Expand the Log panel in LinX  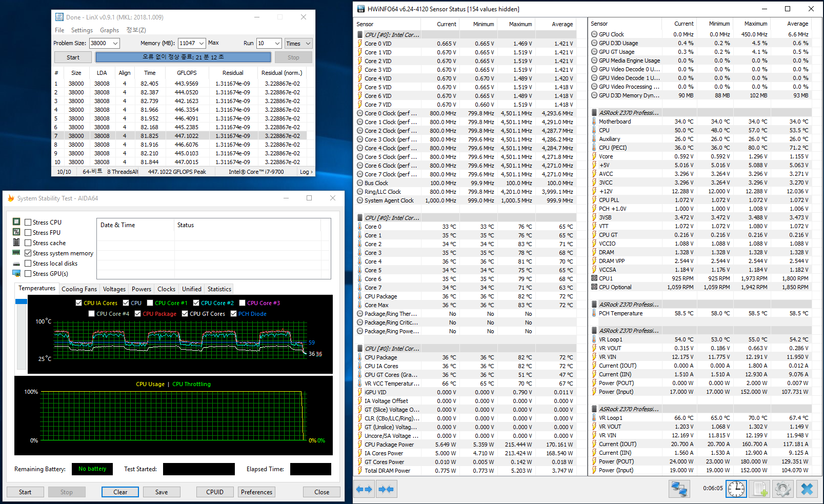coord(306,172)
